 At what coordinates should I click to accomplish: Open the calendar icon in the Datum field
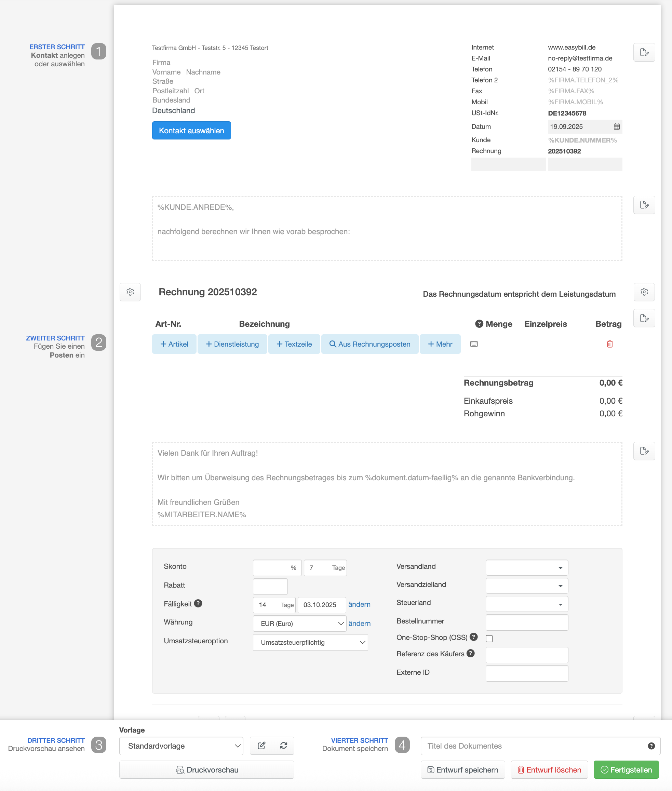pos(616,126)
